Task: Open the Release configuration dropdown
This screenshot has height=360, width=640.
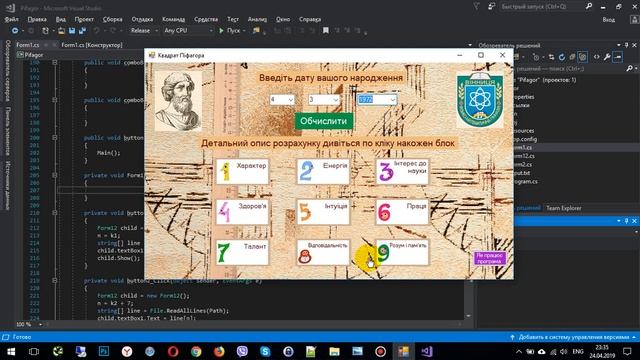Action: (144, 31)
